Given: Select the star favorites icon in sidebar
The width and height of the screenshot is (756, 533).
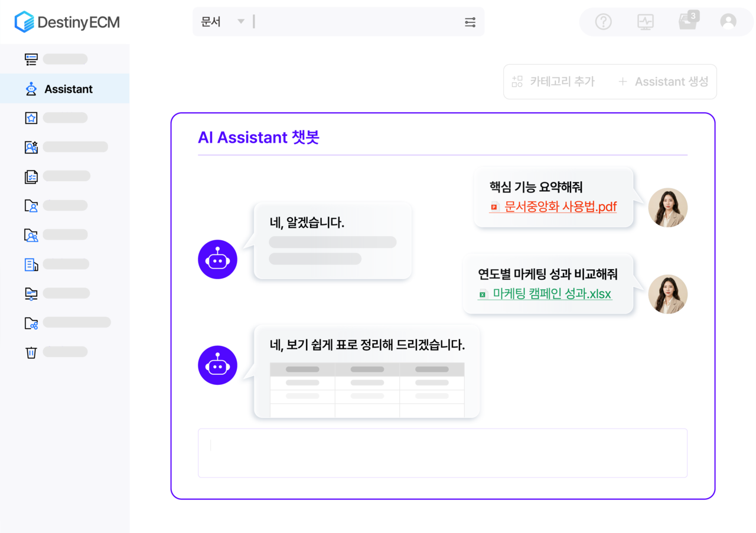Looking at the screenshot, I should click(x=31, y=117).
